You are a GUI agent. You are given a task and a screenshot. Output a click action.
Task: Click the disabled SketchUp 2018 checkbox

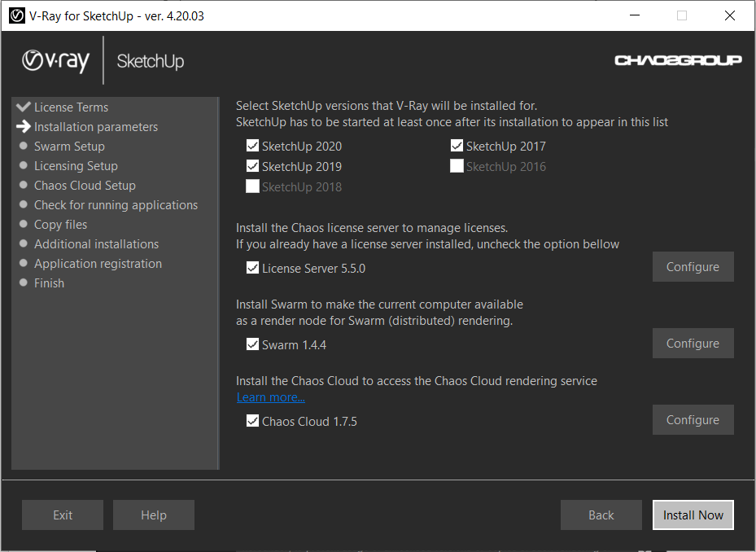(x=252, y=186)
